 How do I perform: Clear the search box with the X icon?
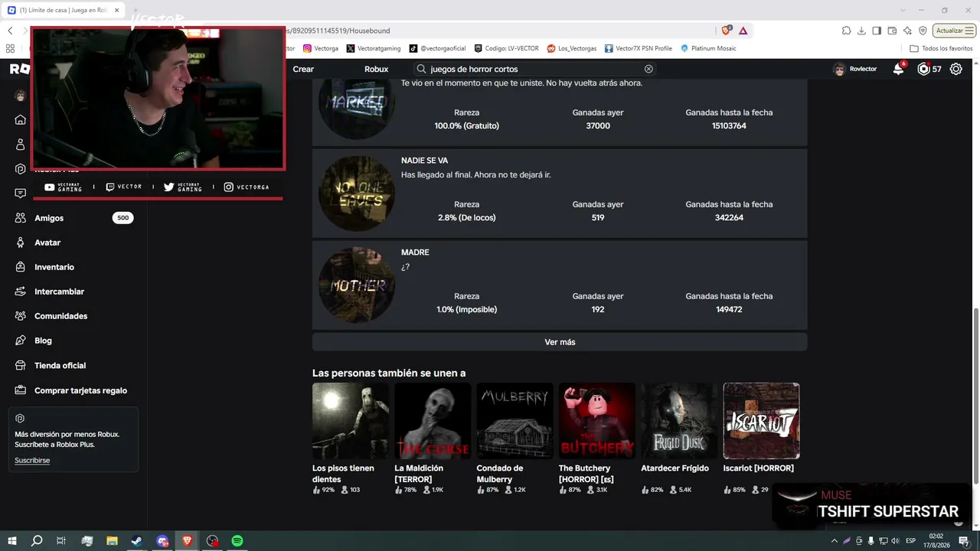pos(648,69)
